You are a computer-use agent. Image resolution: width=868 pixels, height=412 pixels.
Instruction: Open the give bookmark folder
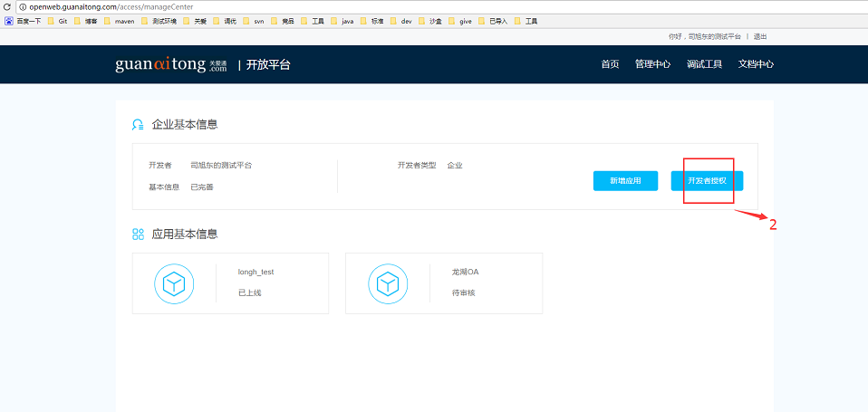pyautogui.click(x=460, y=22)
